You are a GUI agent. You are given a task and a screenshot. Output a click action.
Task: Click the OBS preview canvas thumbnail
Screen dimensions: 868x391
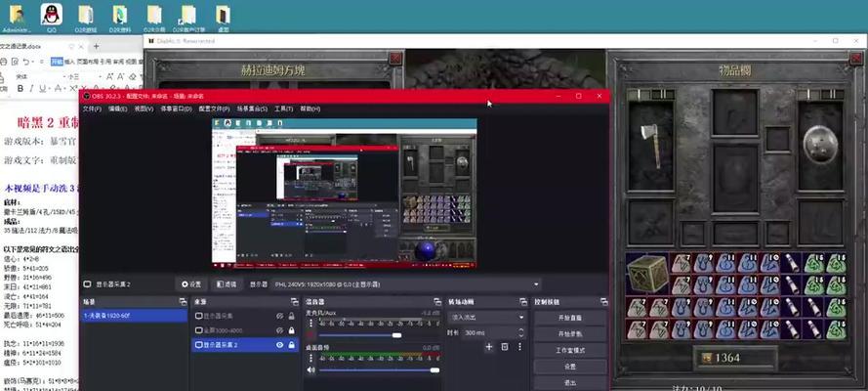point(345,194)
